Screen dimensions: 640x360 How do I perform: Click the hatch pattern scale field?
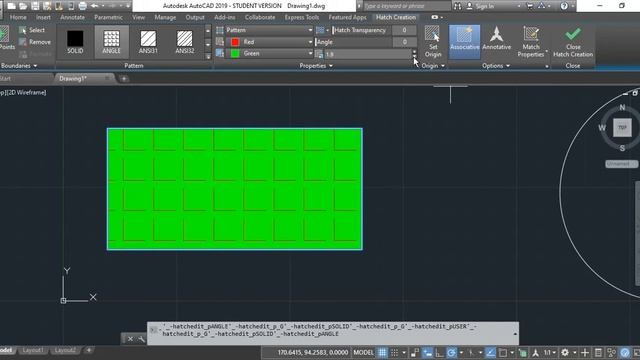click(367, 54)
